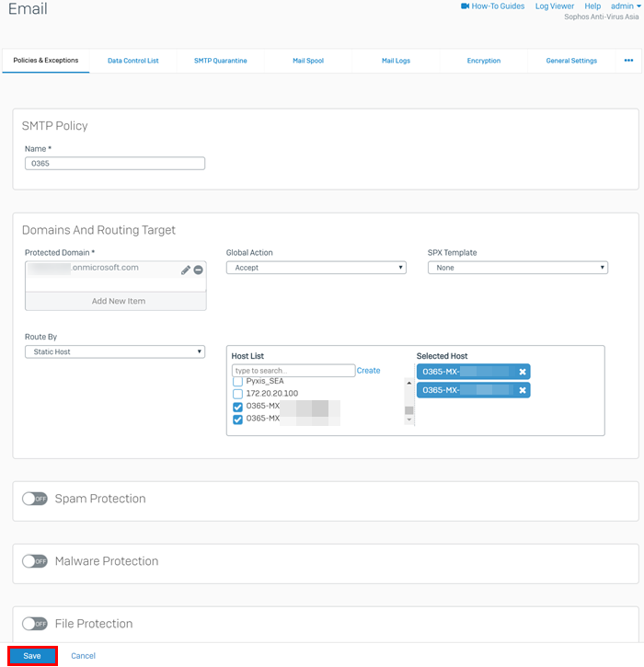644x667 pixels.
Task: Open the Route By dropdown
Action: click(114, 351)
